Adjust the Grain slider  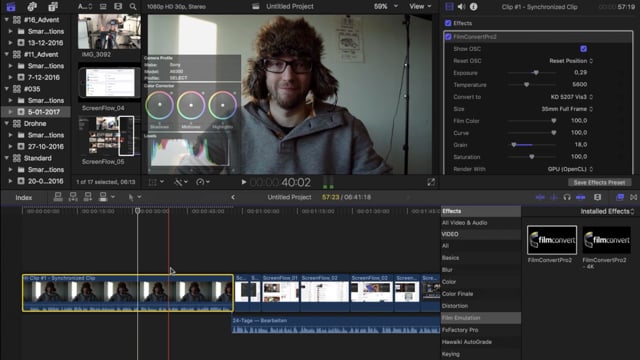tap(531, 145)
